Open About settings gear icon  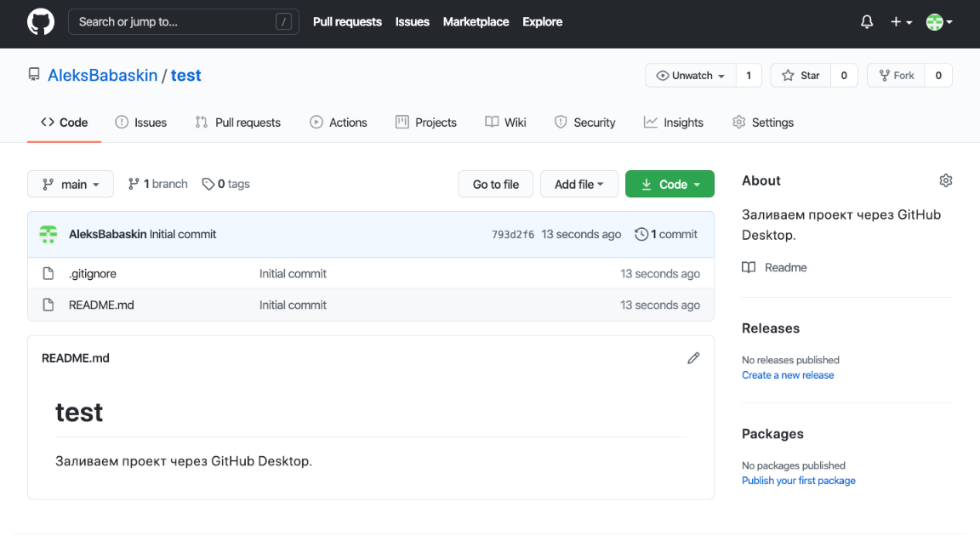click(x=945, y=180)
